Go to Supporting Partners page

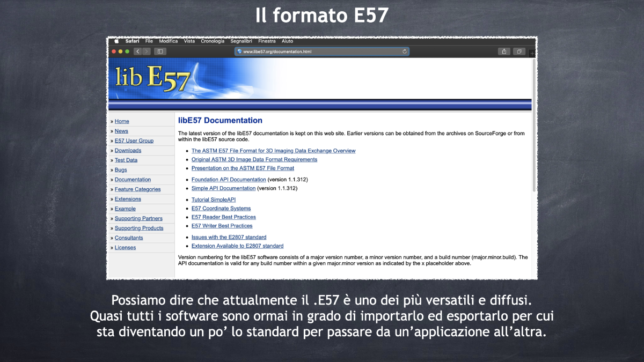click(x=138, y=219)
